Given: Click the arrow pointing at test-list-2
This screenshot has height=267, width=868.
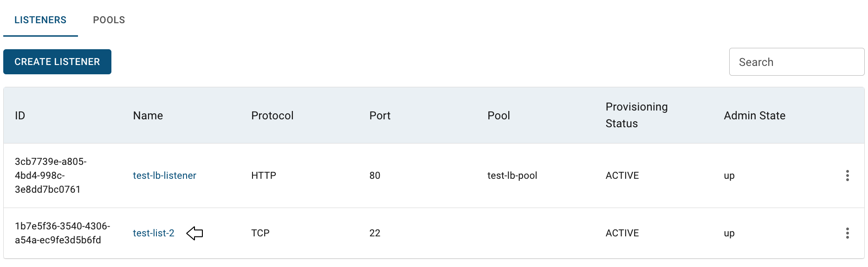Looking at the screenshot, I should click(194, 233).
